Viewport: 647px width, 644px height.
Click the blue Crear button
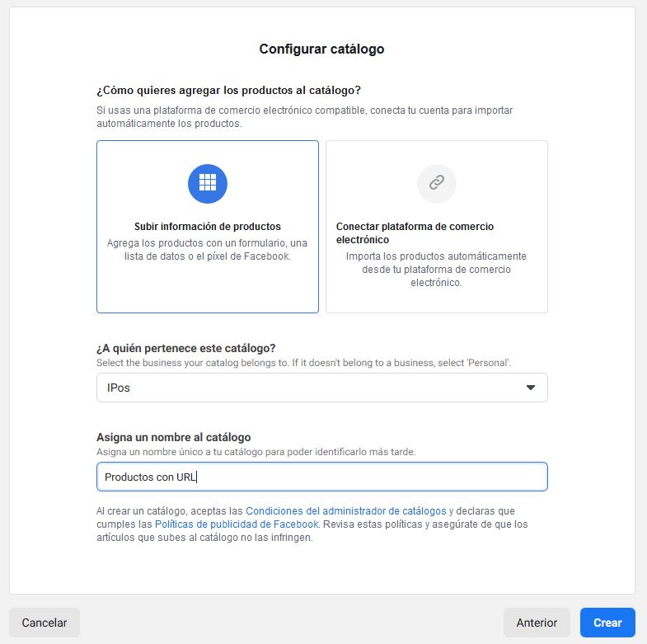(607, 623)
